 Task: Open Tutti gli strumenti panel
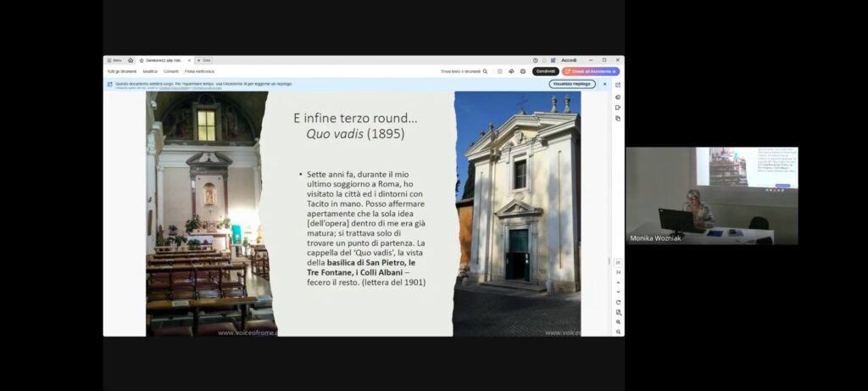[x=122, y=71]
